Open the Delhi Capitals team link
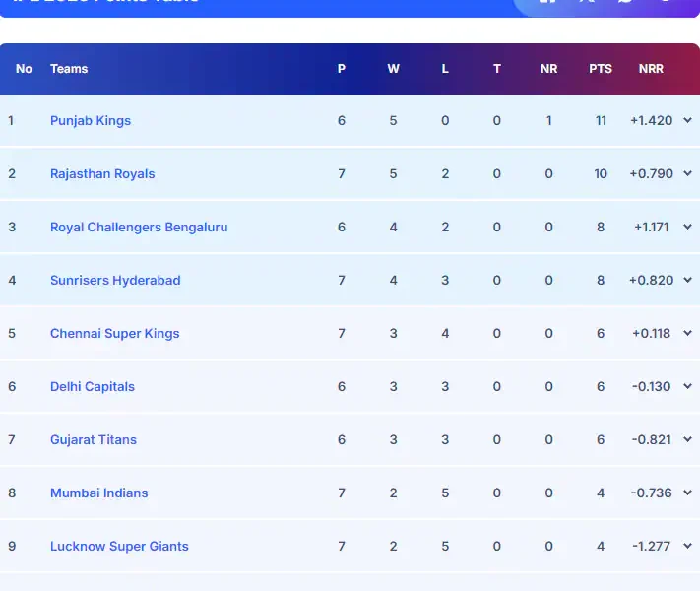This screenshot has width=700, height=591. [x=93, y=386]
